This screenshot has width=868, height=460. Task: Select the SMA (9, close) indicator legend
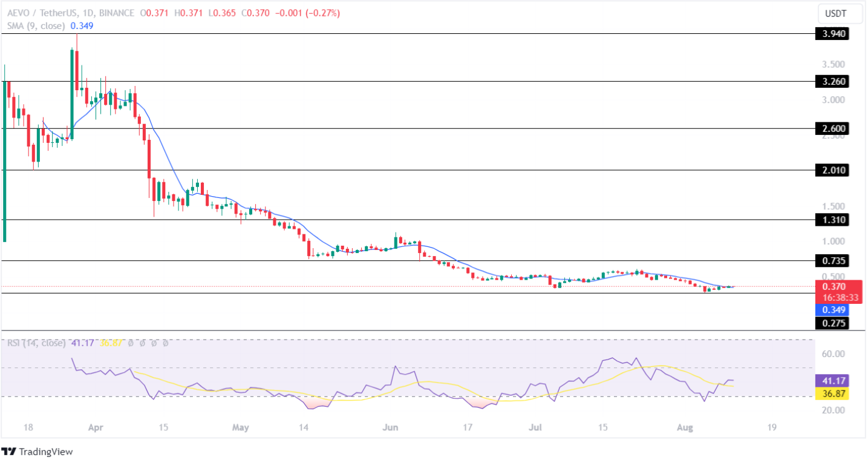(x=35, y=25)
